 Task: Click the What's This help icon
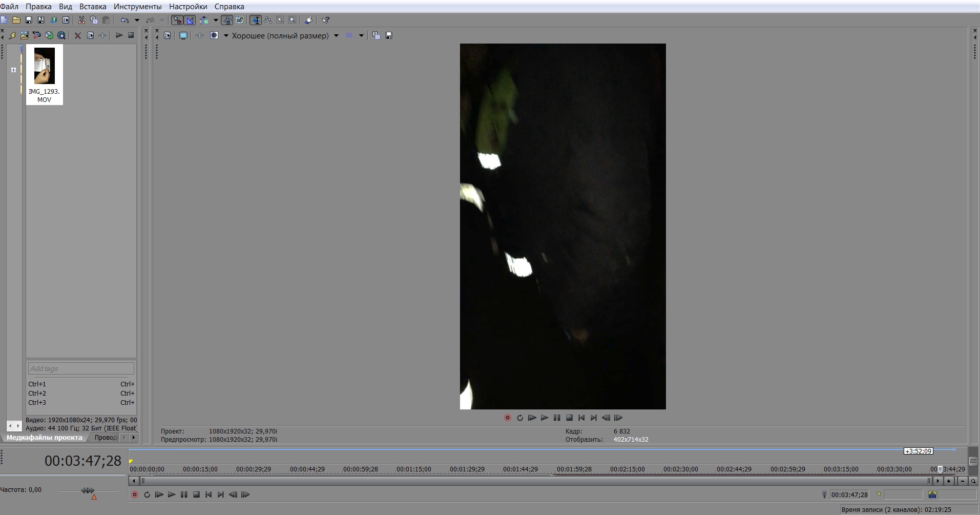coord(325,20)
